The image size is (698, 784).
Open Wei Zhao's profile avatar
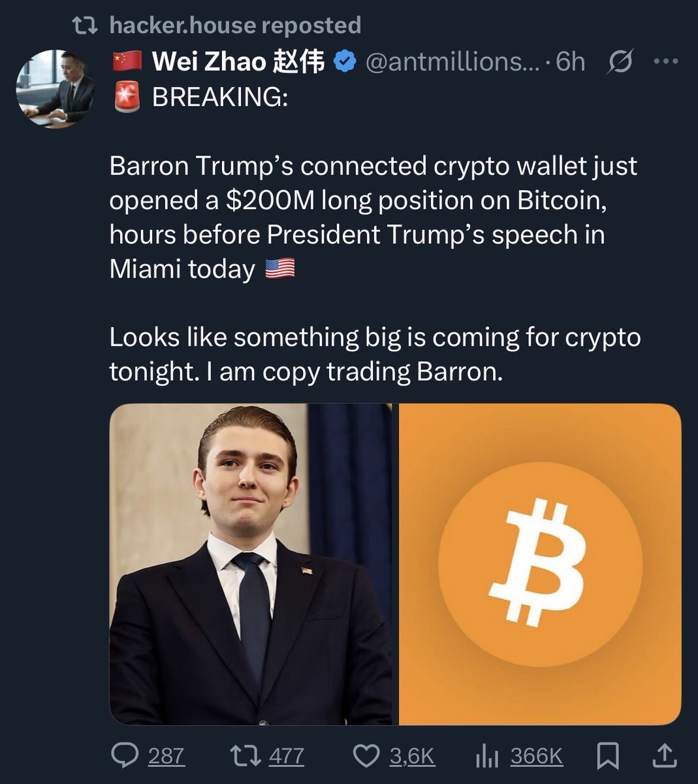pyautogui.click(x=55, y=88)
